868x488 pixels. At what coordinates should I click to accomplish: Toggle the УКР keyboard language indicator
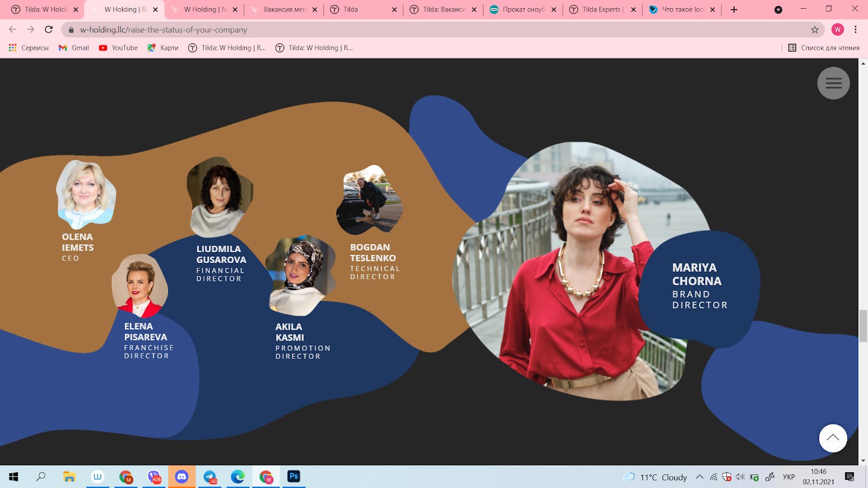[x=789, y=477]
